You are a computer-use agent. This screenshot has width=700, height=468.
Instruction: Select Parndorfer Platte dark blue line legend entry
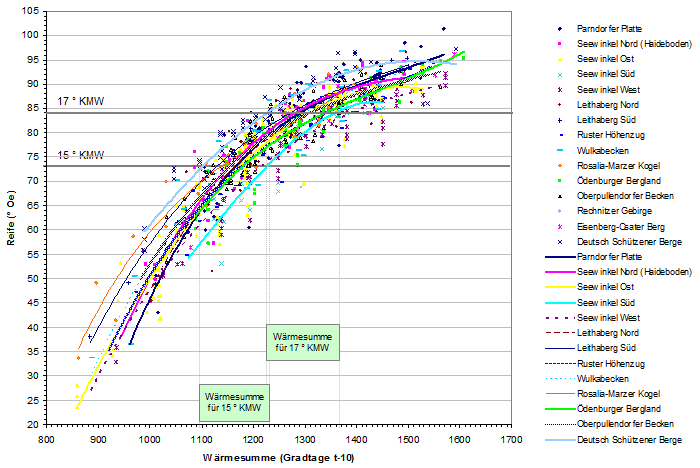tap(594, 257)
